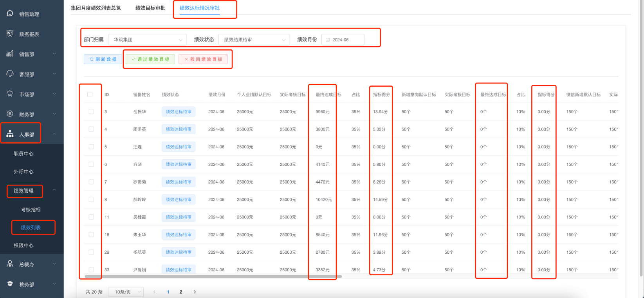Click the 绩效月份 date field showing 2024-06
Image resolution: width=644 pixels, height=298 pixels.
(343, 40)
